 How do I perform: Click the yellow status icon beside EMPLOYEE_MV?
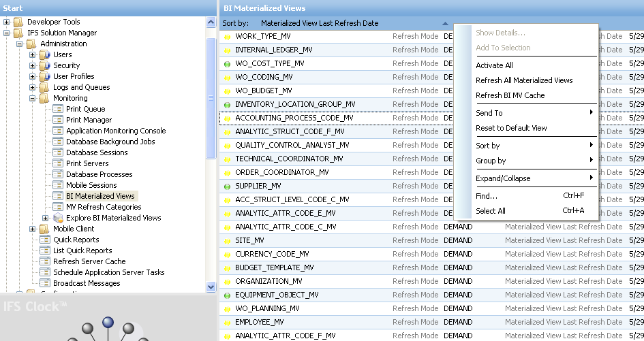coord(227,323)
